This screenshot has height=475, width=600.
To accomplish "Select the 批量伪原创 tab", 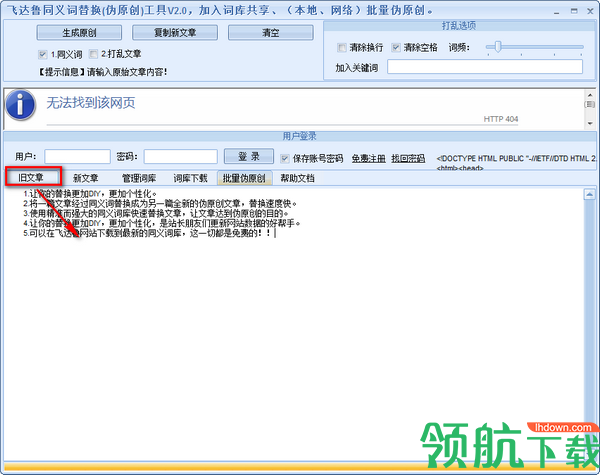I will pos(245,178).
